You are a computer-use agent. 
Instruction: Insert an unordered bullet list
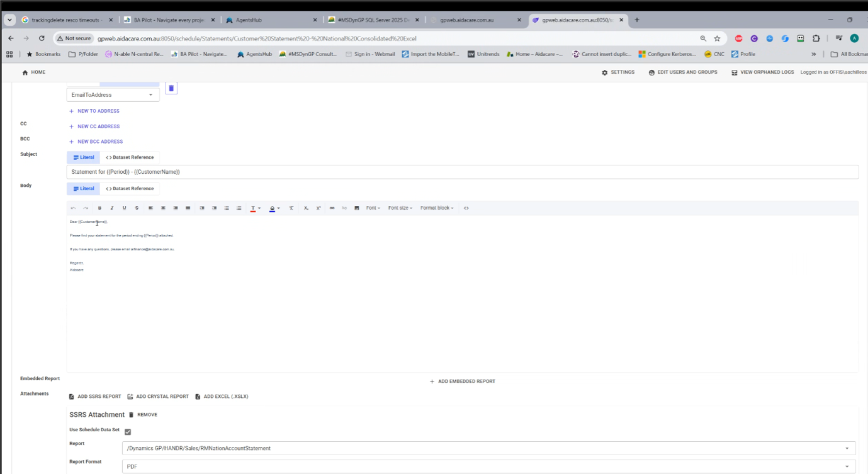click(x=227, y=208)
